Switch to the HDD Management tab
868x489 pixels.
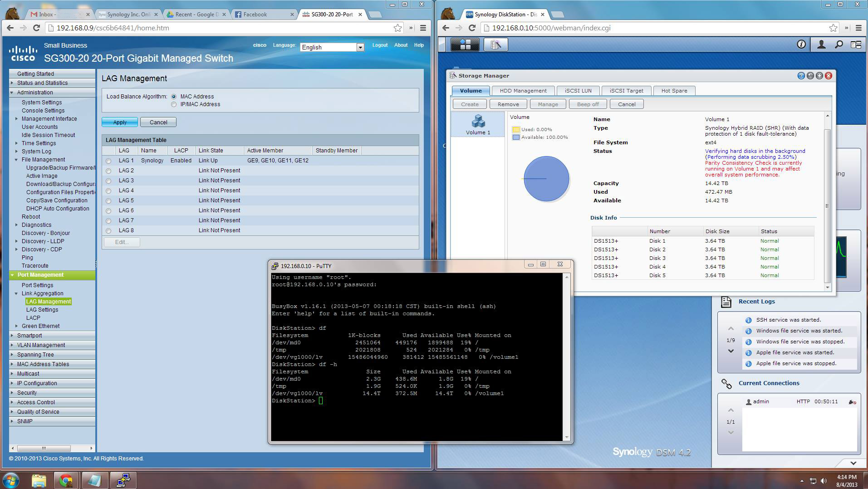pos(523,91)
